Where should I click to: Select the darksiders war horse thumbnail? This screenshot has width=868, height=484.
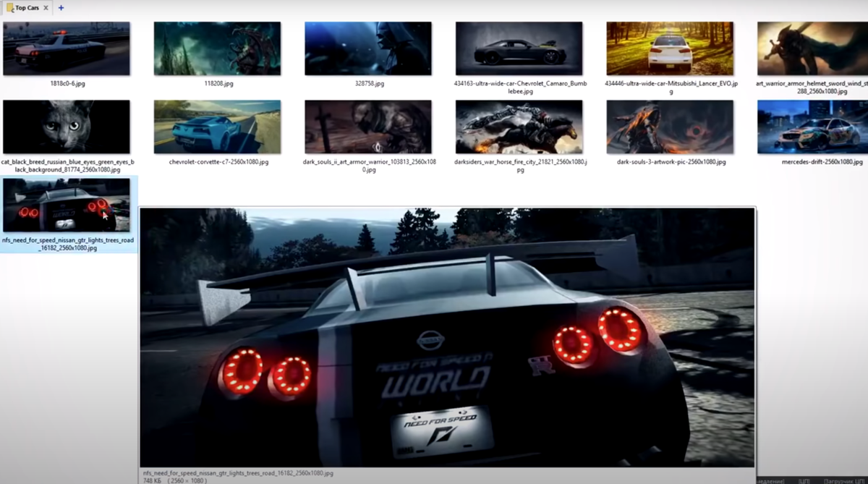pos(519,127)
